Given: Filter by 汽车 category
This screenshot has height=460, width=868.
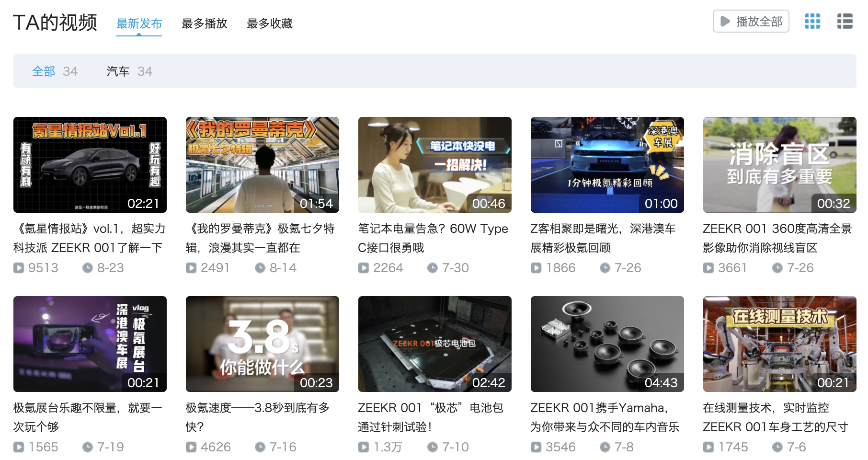Looking at the screenshot, I should click(x=129, y=71).
